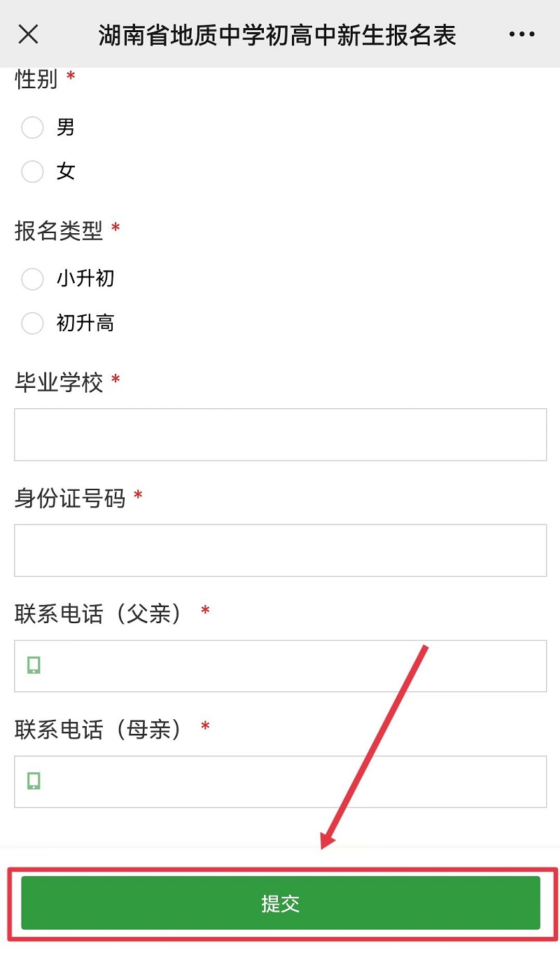Focus the 毕业学校 text field
This screenshot has height=953, width=560.
[280, 435]
